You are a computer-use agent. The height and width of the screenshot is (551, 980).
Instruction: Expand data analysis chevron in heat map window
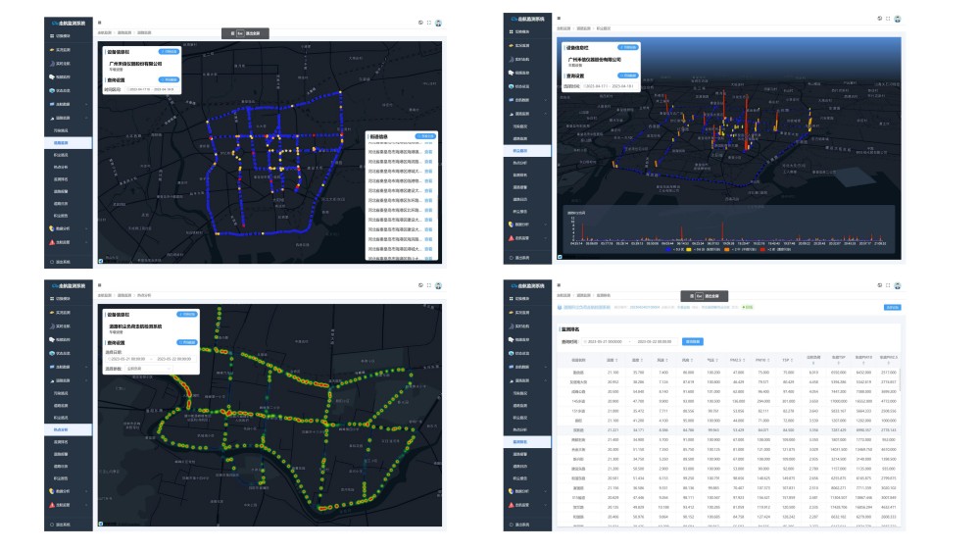tap(87, 491)
